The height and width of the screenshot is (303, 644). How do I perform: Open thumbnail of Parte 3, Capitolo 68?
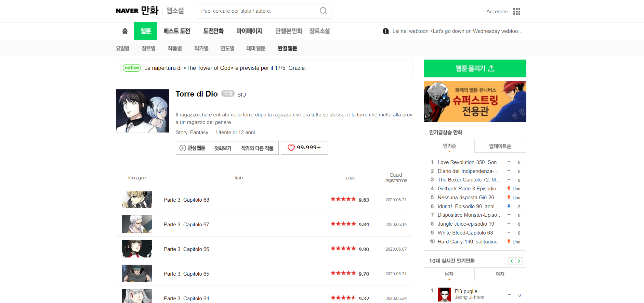[137, 199]
